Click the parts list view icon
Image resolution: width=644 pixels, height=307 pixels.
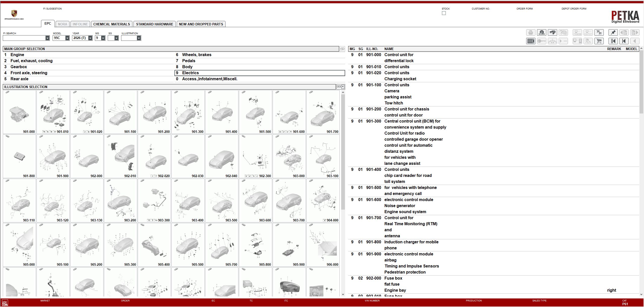coord(531,41)
